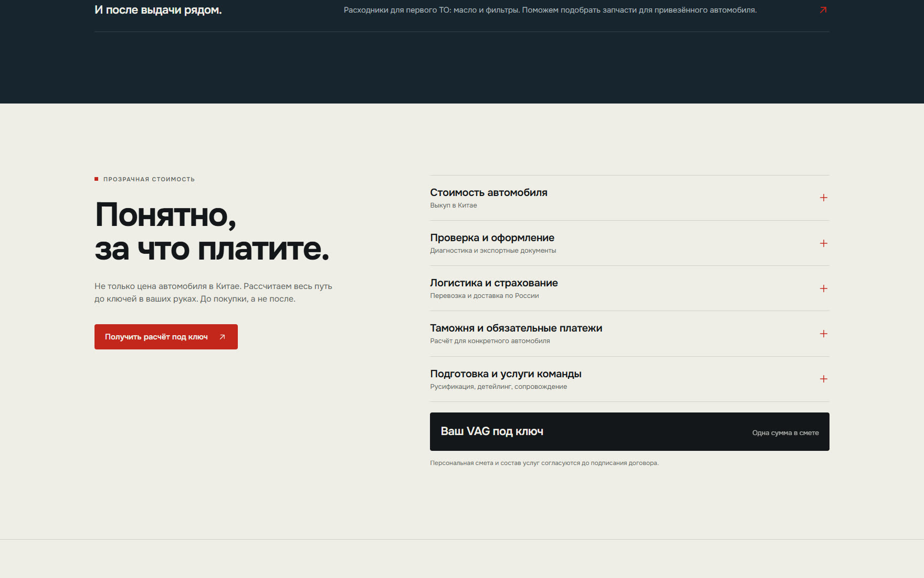Click the "Не только цена автомобиля в Китае" paragraph
The image size is (924, 578).
click(x=213, y=293)
